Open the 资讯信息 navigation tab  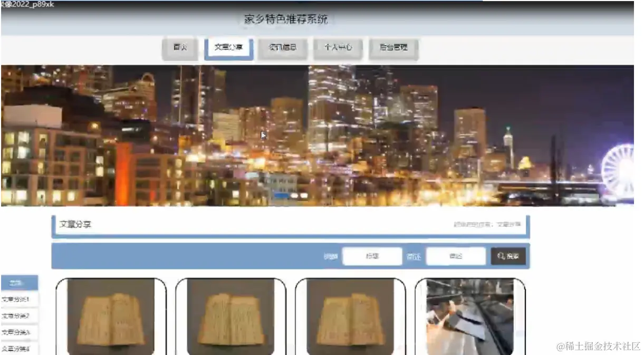(x=283, y=47)
